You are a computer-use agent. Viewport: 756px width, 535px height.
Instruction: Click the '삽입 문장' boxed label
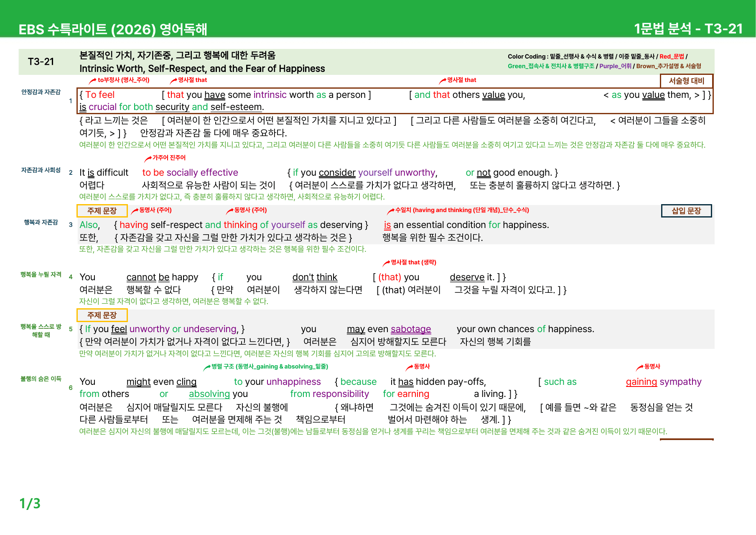(x=686, y=211)
